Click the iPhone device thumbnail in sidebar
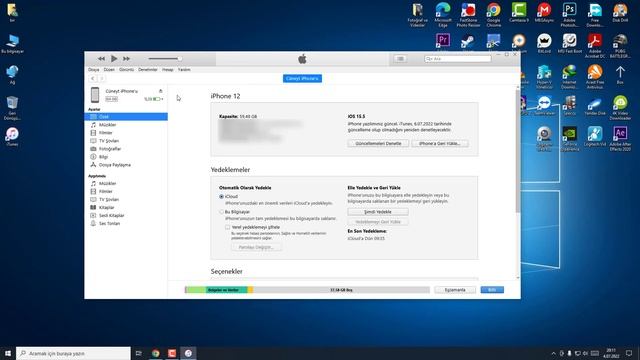Viewport: 640px width, 360px height. pyautogui.click(x=95, y=95)
